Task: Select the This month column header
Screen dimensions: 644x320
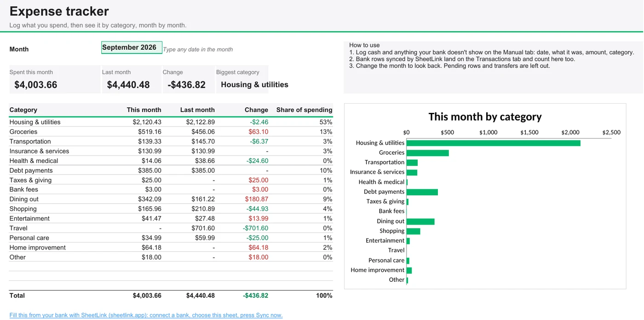Action: pos(144,110)
